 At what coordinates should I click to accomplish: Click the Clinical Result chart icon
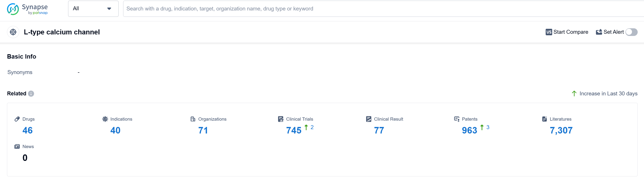(x=368, y=119)
